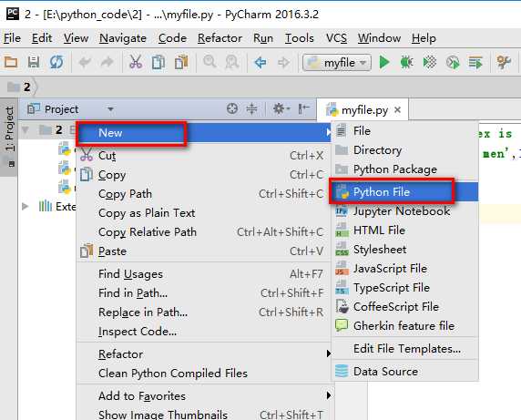
Task: Choose Find in Path...
Action: (x=204, y=293)
